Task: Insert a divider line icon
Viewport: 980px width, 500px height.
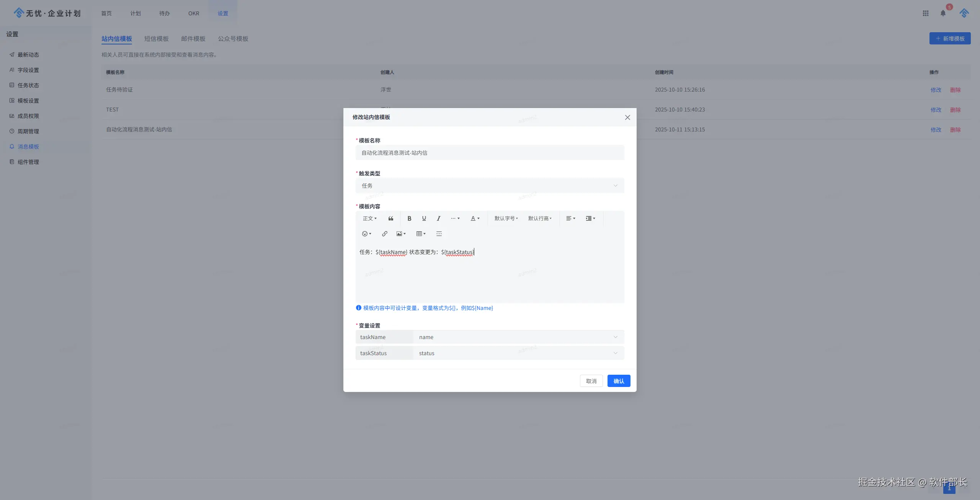Action: (439, 234)
